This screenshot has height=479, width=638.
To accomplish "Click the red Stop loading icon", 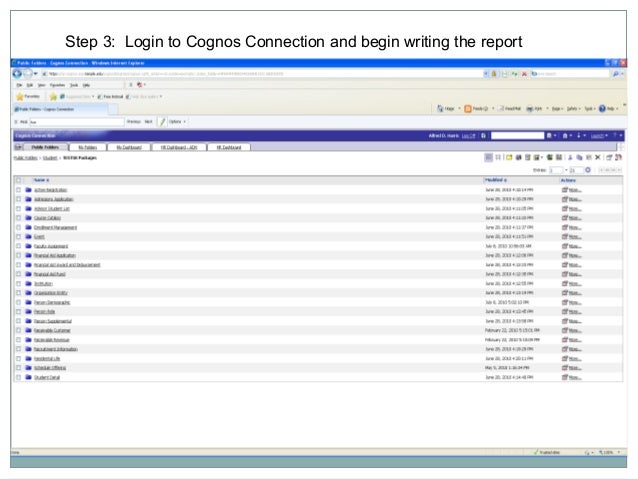I will pos(524,74).
